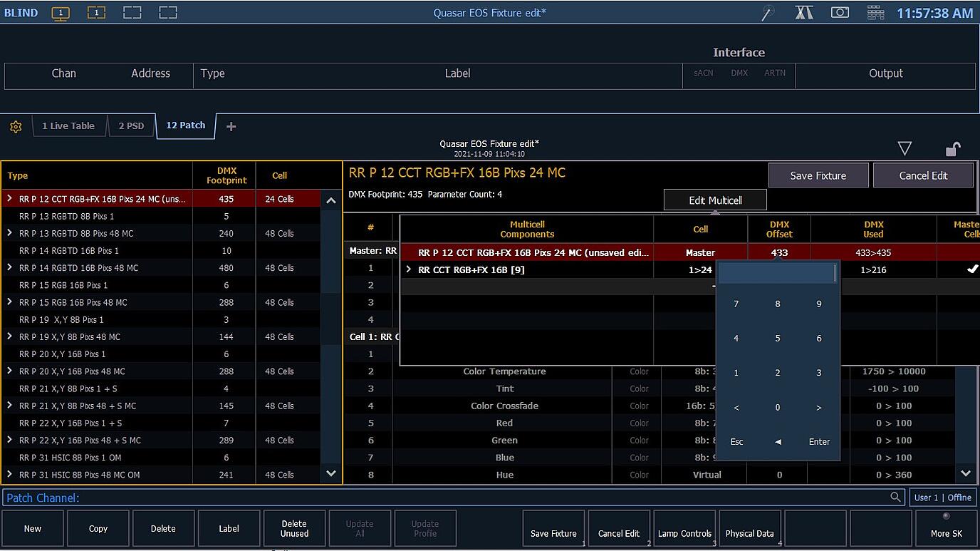Viewport: 980px width, 551px height.
Task: Click the camera snapshot icon in the top bar
Action: tap(840, 12)
